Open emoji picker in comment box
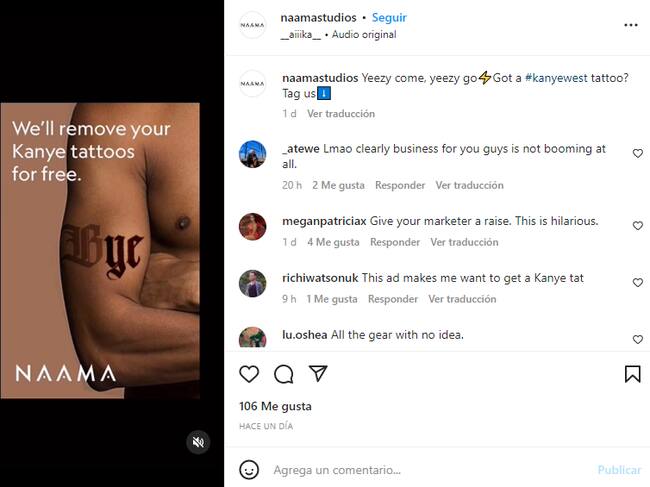 point(249,469)
